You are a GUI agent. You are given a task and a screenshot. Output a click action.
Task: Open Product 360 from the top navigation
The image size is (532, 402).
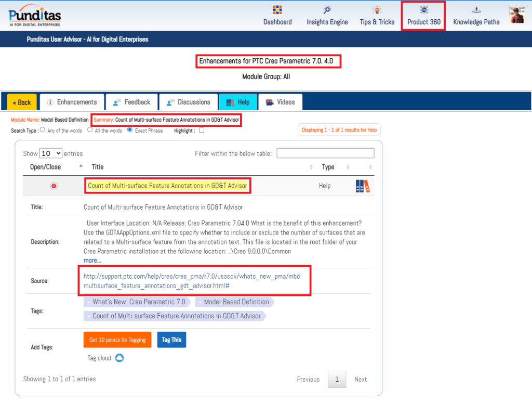pyautogui.click(x=423, y=16)
